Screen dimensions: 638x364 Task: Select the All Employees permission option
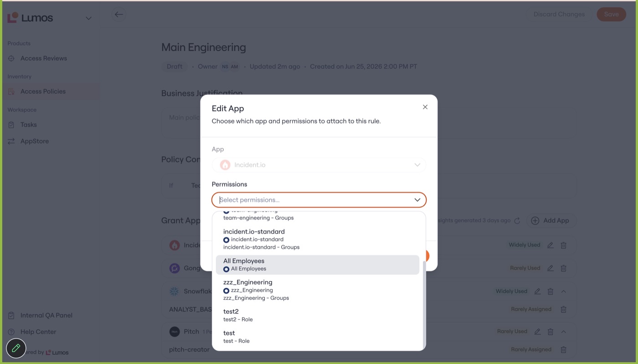point(318,265)
